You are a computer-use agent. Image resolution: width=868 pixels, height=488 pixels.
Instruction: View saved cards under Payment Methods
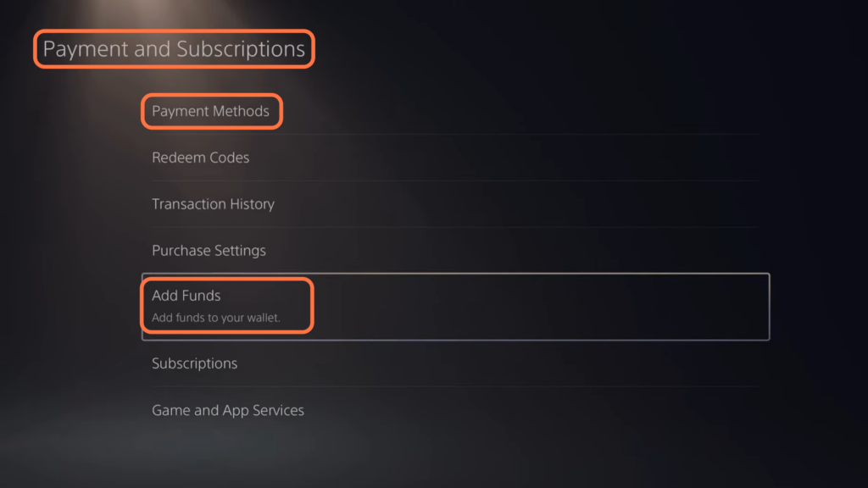455,111
